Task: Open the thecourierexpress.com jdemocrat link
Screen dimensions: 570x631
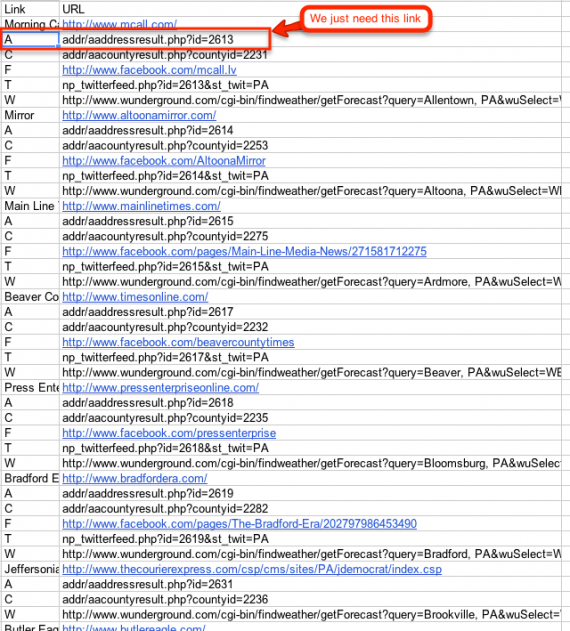Action: pyautogui.click(x=252, y=569)
